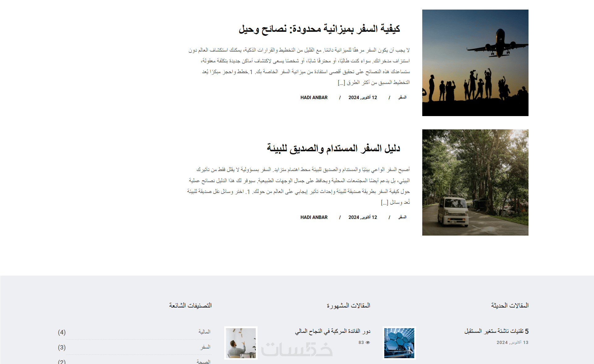Click the 12 October 2024 date of first post
Viewport: 594px width, 364px height.
pos(363,98)
